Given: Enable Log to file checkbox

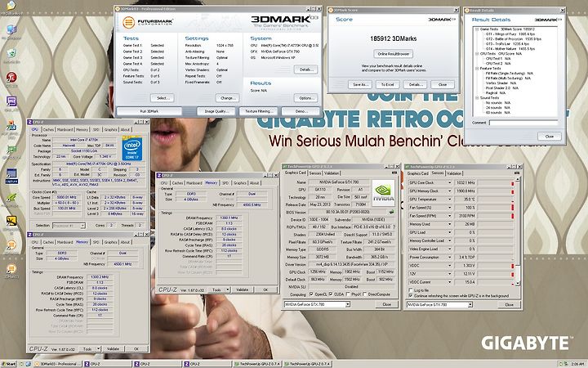Looking at the screenshot, I should point(411,290).
